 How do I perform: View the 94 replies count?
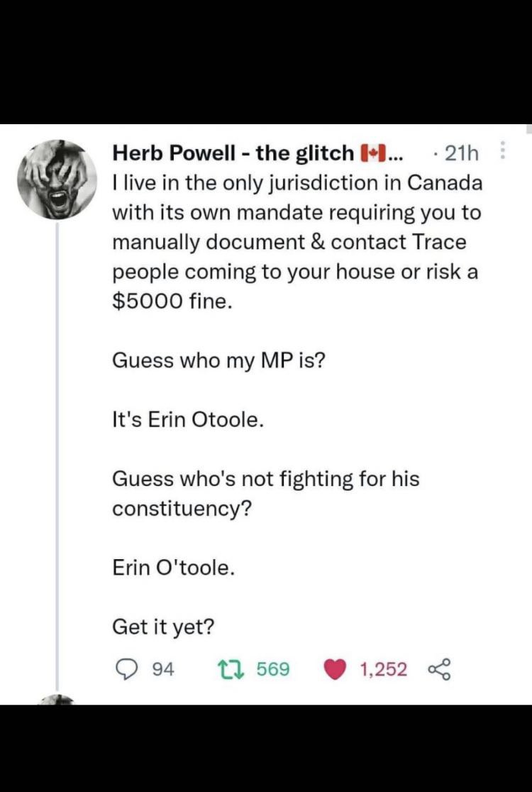coord(162,670)
